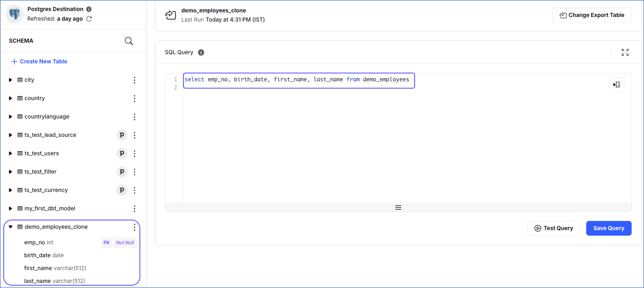
Task: Expand the ts_test_filter table arrow
Action: [11, 172]
